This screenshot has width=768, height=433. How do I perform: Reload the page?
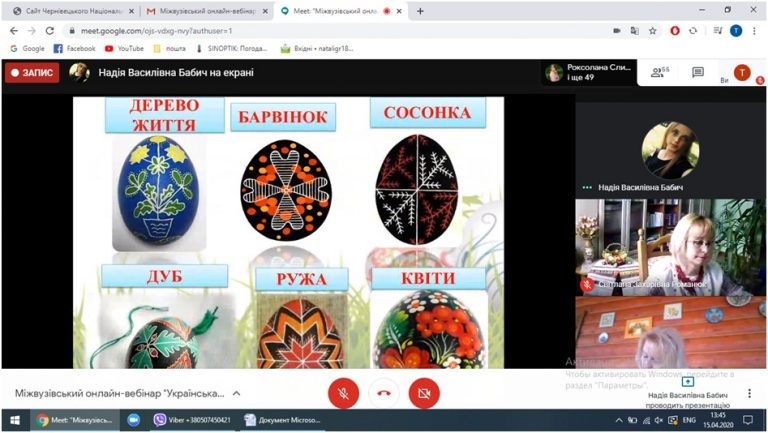(49, 31)
